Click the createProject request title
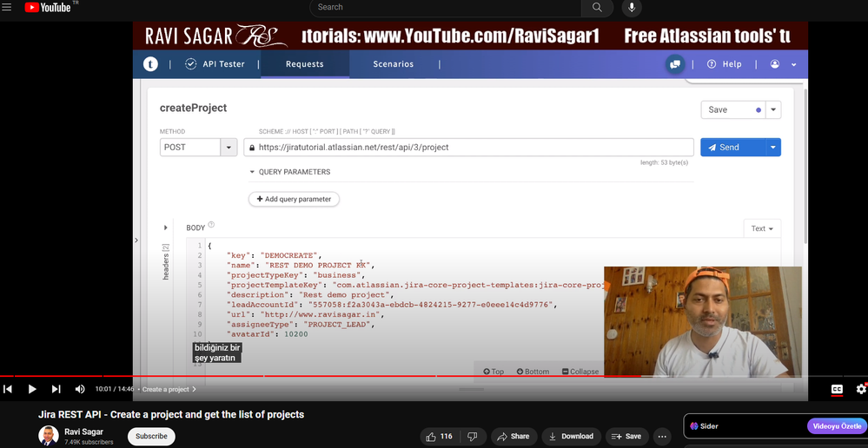The height and width of the screenshot is (448, 868). click(193, 108)
